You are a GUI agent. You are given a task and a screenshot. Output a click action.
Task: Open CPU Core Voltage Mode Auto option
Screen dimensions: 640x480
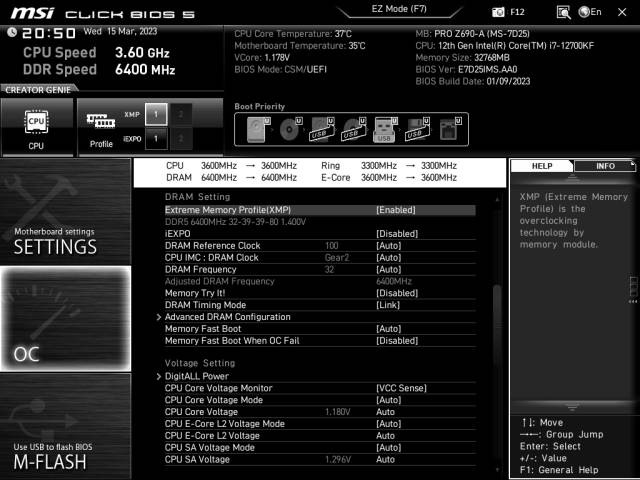click(389, 400)
